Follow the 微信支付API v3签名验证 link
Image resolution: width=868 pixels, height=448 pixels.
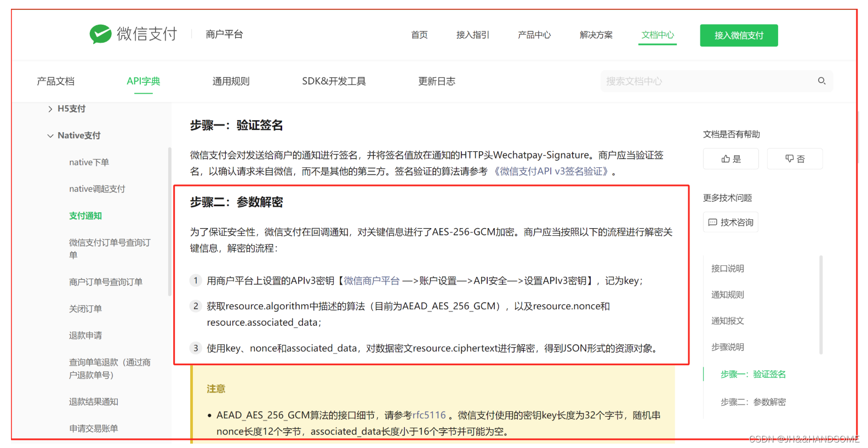551,172
